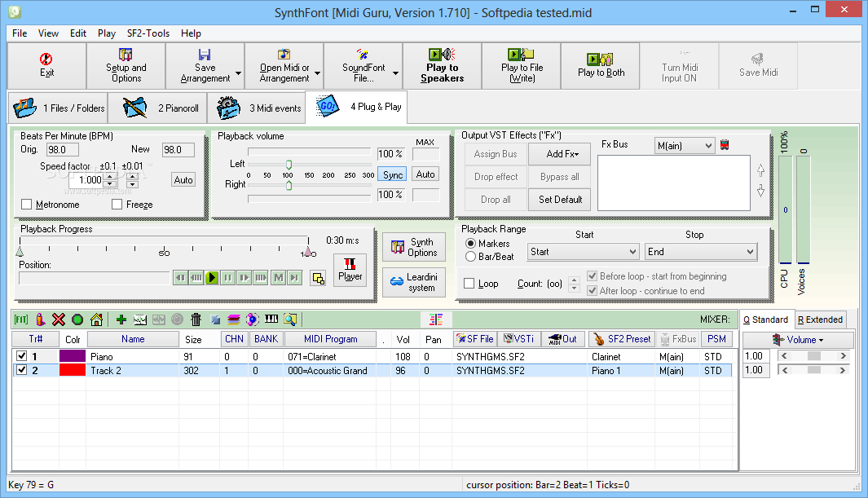Open the SF2-Tools menu
This screenshot has height=498, width=868.
pyautogui.click(x=148, y=33)
